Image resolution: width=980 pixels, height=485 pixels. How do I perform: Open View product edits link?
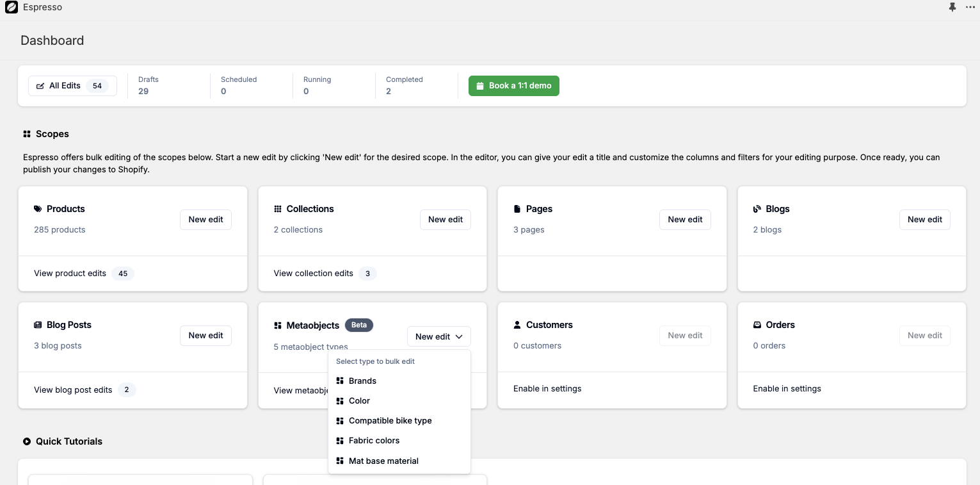coord(70,274)
